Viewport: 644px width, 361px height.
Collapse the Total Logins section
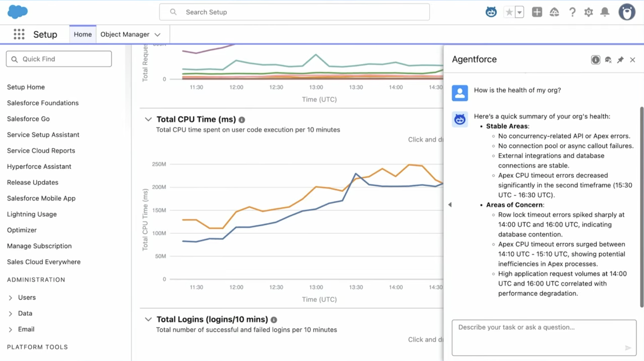148,320
